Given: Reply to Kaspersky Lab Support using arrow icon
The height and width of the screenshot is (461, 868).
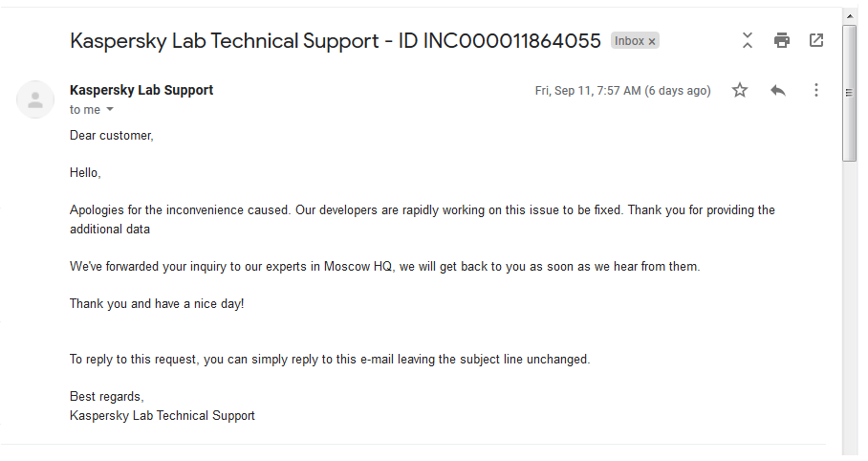Looking at the screenshot, I should [778, 90].
